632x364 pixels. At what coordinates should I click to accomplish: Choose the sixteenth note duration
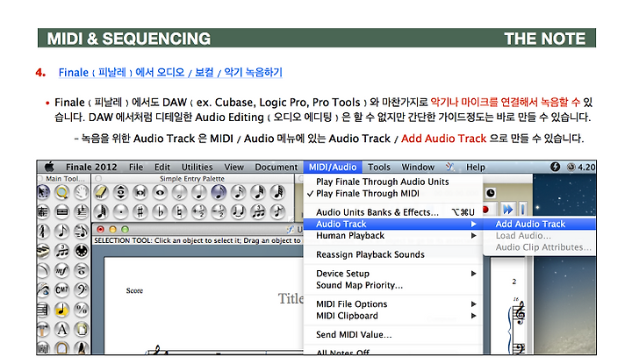pyautogui.click(x=238, y=192)
